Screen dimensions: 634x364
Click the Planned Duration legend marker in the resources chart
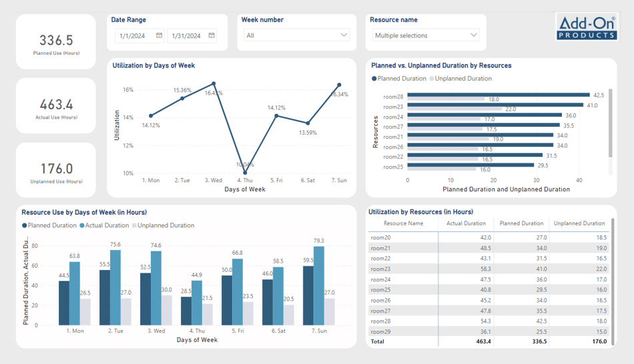[374, 79]
